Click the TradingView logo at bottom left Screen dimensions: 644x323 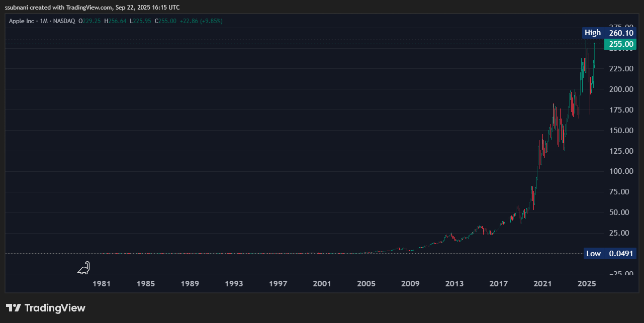click(45, 308)
